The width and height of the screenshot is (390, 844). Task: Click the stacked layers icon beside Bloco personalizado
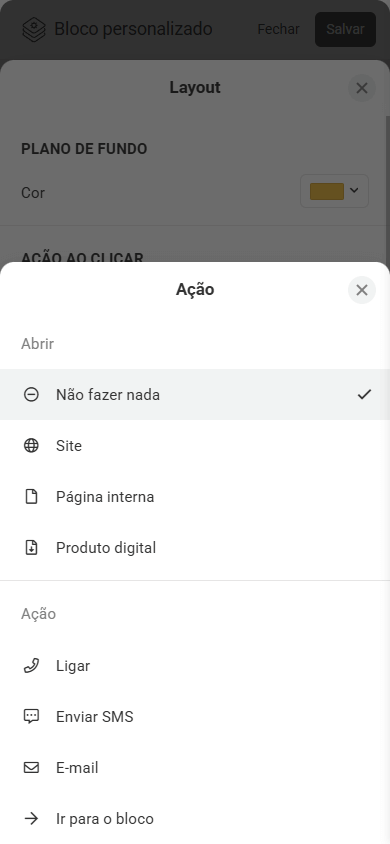coord(34,29)
